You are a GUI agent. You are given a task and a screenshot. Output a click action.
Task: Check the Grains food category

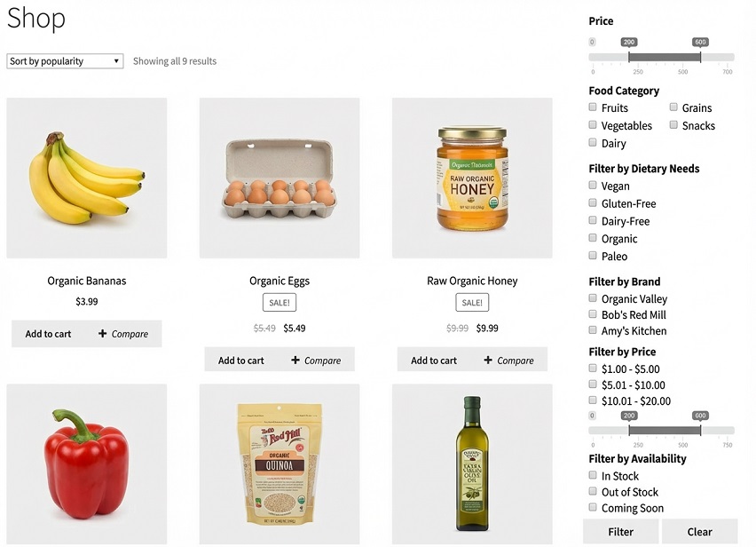[x=673, y=107]
